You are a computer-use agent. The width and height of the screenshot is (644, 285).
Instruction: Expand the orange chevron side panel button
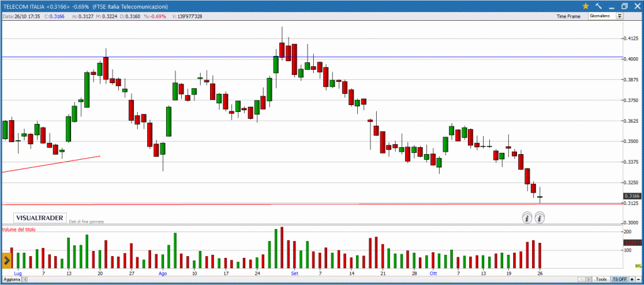click(x=6, y=260)
